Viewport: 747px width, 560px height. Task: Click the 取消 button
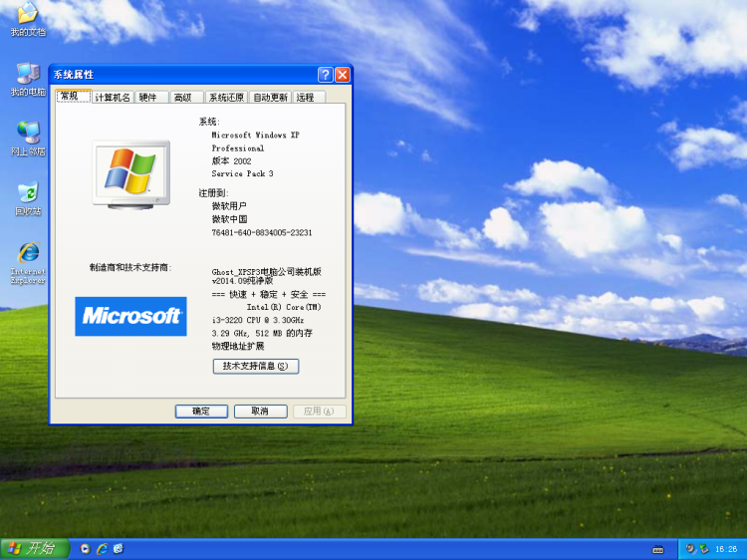click(x=261, y=412)
